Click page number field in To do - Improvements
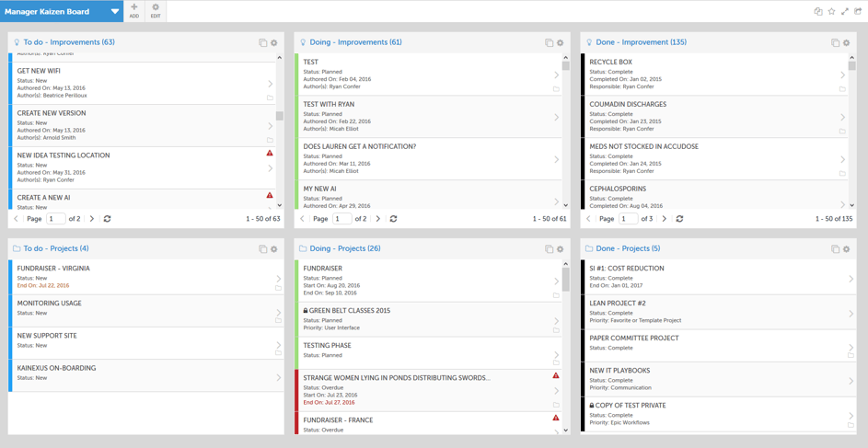This screenshot has width=868, height=448. click(x=56, y=218)
